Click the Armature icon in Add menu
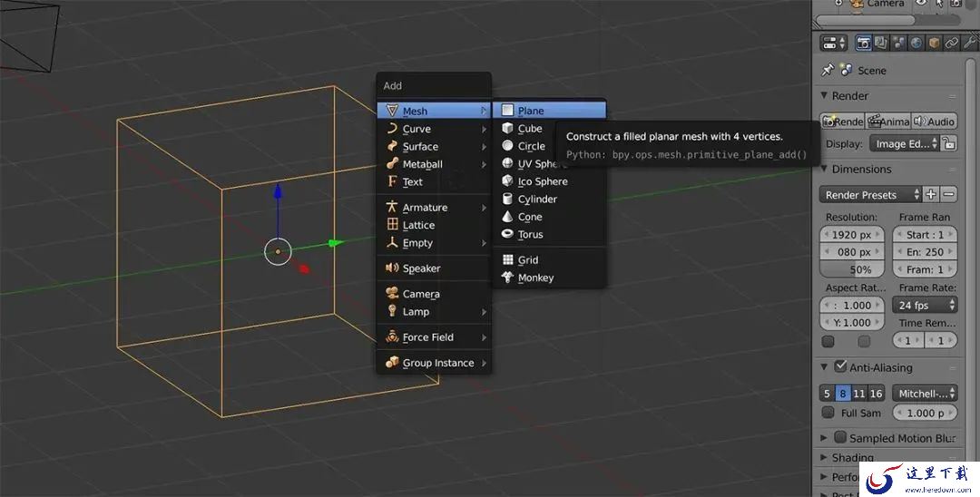This screenshot has height=497, width=980. (x=393, y=207)
